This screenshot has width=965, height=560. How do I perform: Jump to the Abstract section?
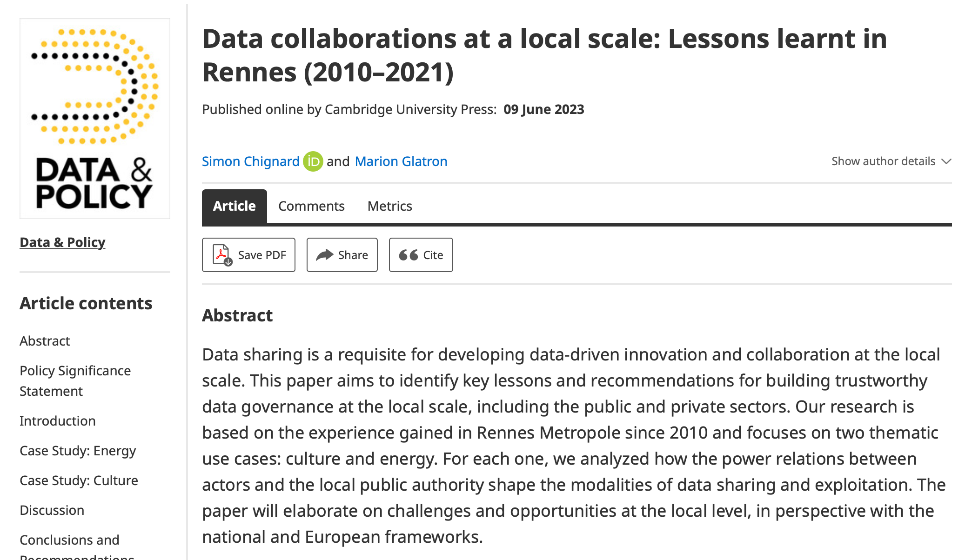(x=45, y=340)
